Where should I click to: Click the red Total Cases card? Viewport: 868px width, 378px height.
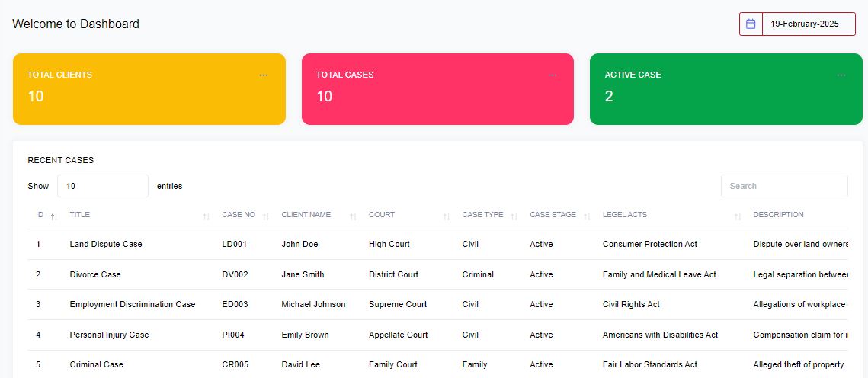pyautogui.click(x=437, y=99)
